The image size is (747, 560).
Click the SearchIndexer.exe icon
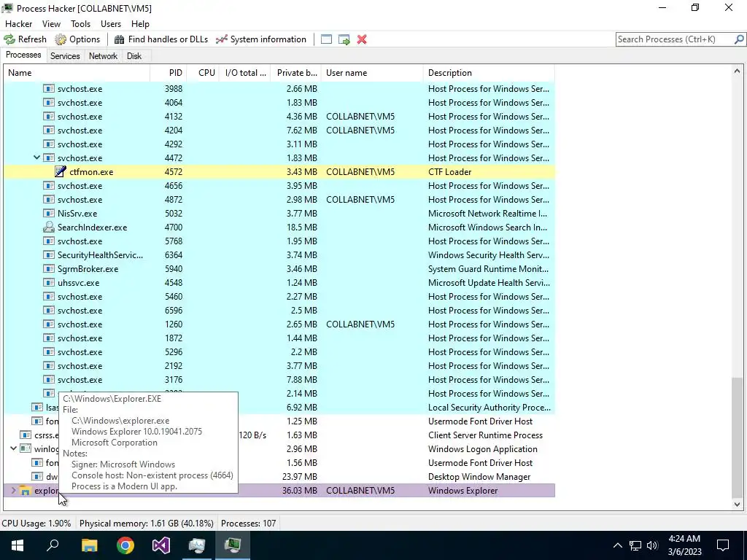[x=49, y=227]
